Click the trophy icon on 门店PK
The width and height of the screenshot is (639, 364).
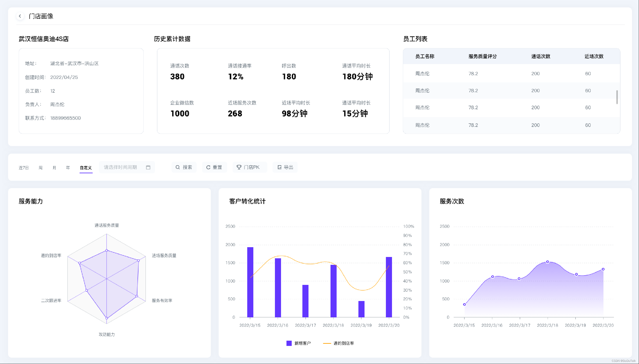point(239,167)
